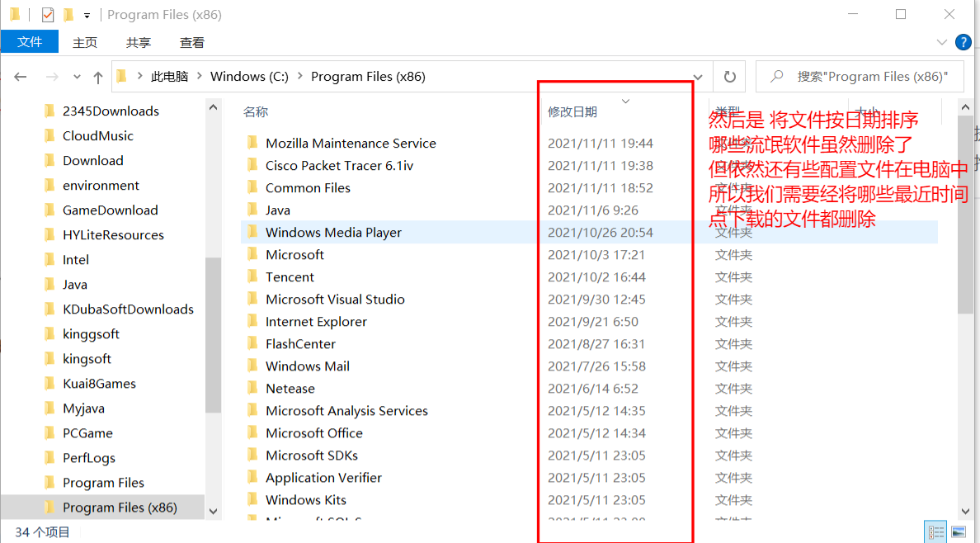The height and width of the screenshot is (543, 980).
Task: Switch to the 查看 ribbon tab
Action: click(x=192, y=43)
